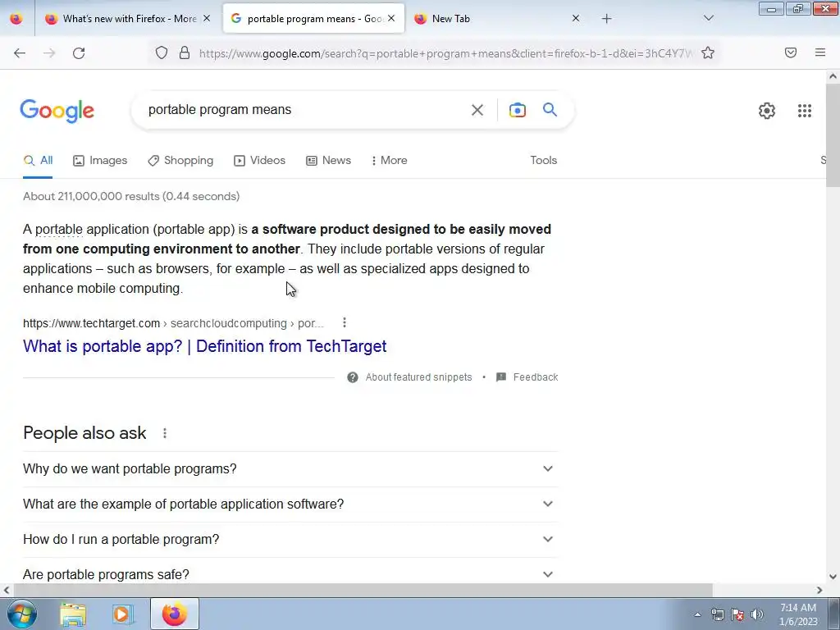840x630 pixels.
Task: Focus the address bar URL
Action: (445, 53)
